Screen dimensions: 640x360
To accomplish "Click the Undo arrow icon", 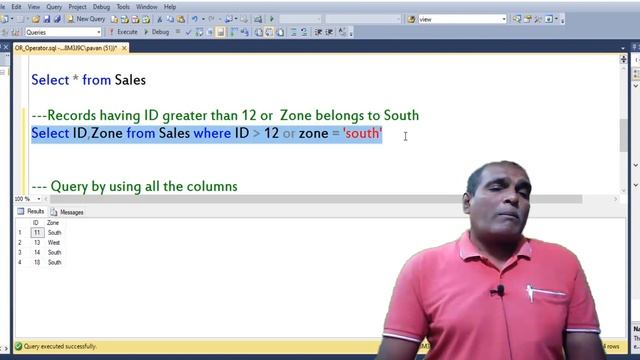I will pyautogui.click(x=195, y=19).
